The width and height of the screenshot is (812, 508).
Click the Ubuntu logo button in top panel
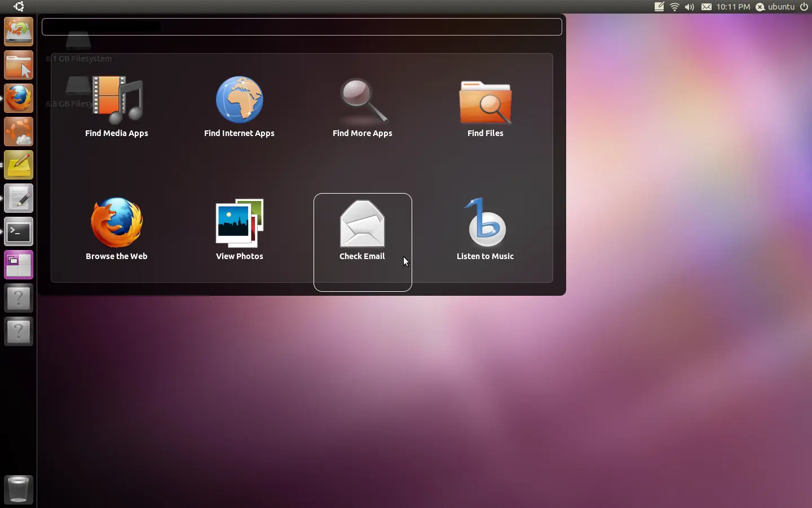[x=19, y=7]
